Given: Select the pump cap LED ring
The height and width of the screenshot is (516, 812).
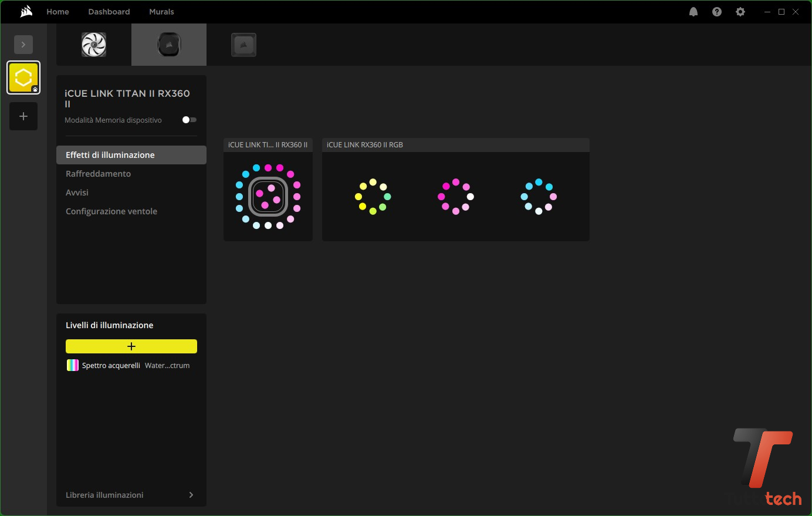Looking at the screenshot, I should click(268, 197).
